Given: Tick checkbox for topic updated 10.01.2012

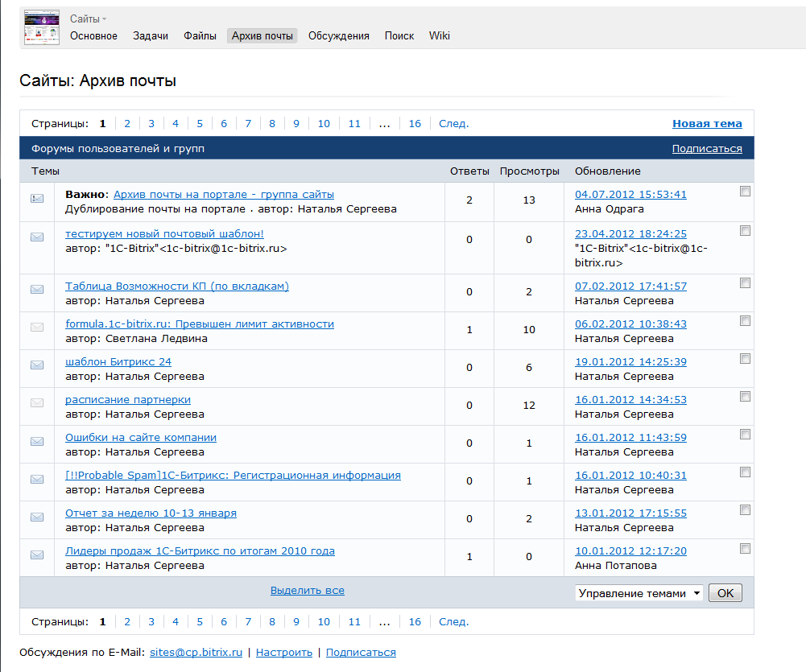Looking at the screenshot, I should (x=745, y=548).
